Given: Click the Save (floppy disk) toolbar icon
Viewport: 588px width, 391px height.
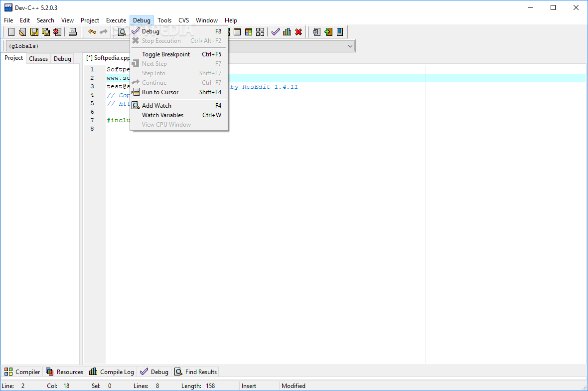Looking at the screenshot, I should pyautogui.click(x=34, y=32).
